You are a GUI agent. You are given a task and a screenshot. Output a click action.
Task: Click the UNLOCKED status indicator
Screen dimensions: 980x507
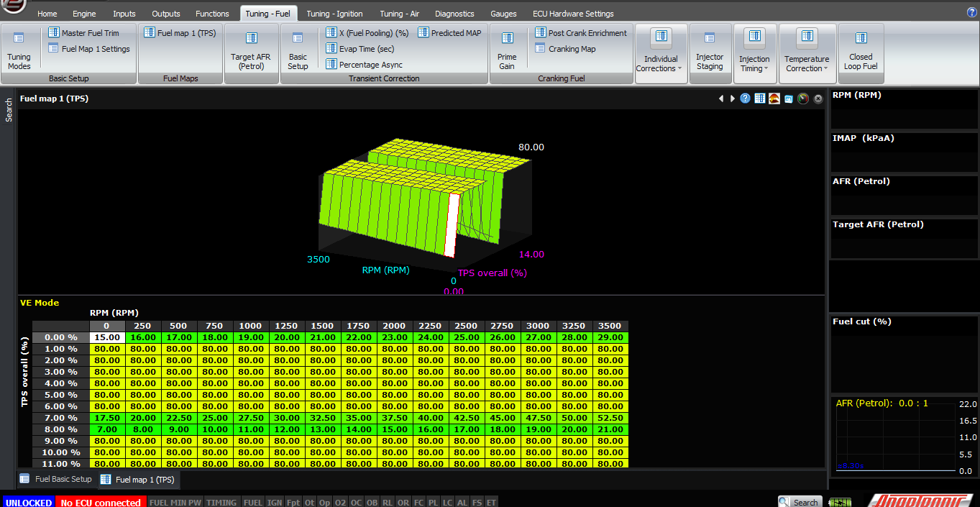[28, 502]
